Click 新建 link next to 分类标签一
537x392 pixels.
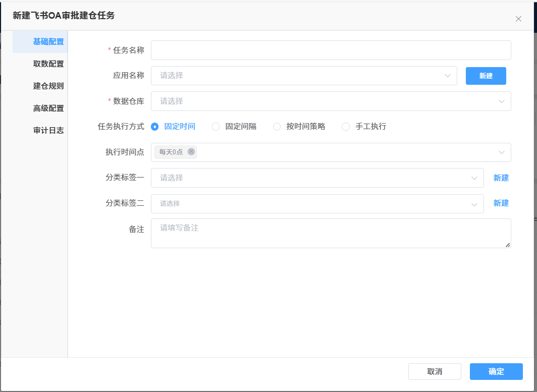[x=501, y=178]
